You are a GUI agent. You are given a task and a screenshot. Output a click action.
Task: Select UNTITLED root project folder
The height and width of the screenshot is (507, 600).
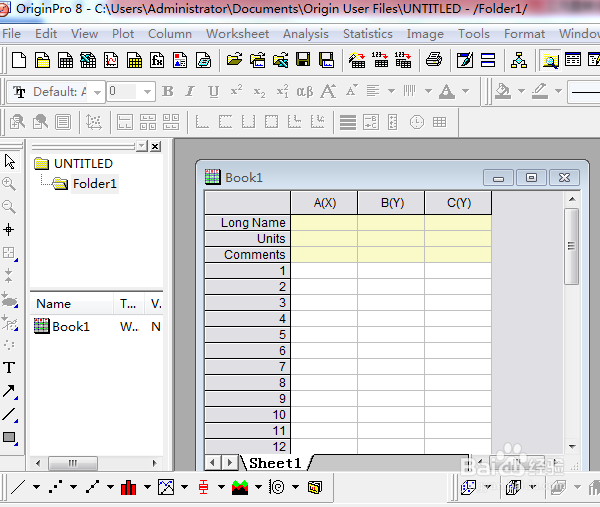click(83, 164)
